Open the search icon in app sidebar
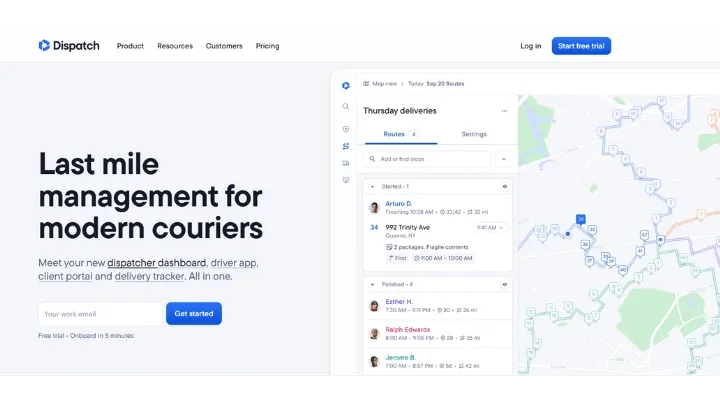Viewport: 720px width, 405px height. point(346,107)
